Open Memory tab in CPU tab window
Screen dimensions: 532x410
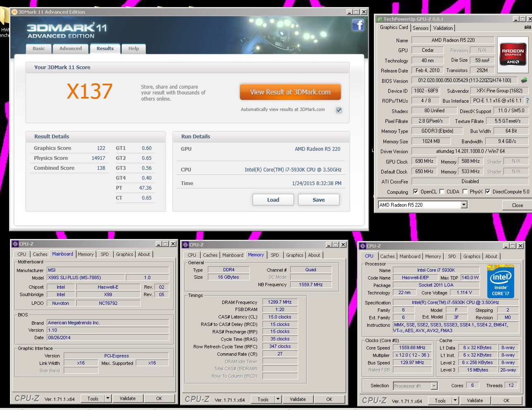433,256
